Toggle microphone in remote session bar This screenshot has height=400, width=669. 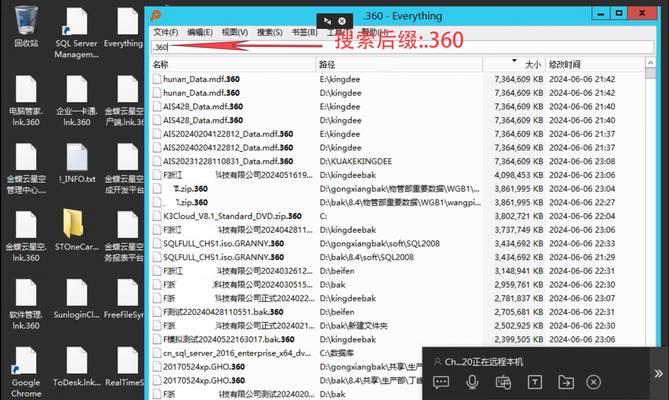coord(472,382)
